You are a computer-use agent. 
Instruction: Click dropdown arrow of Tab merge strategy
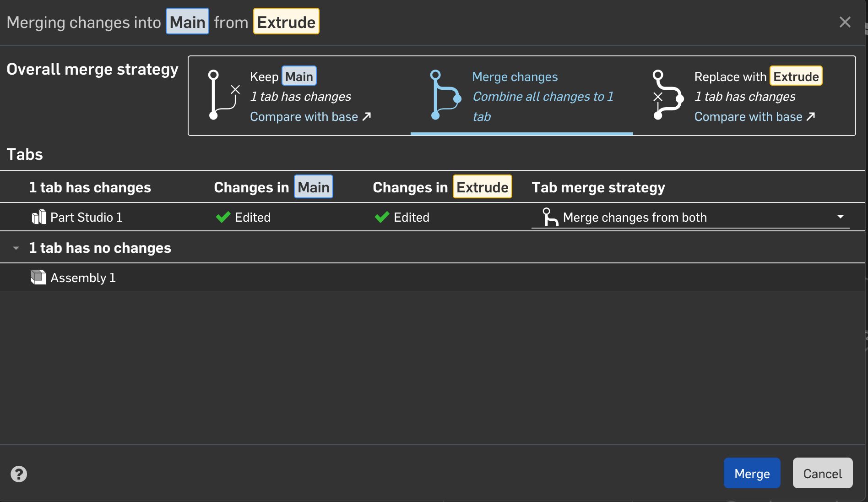[x=841, y=217]
